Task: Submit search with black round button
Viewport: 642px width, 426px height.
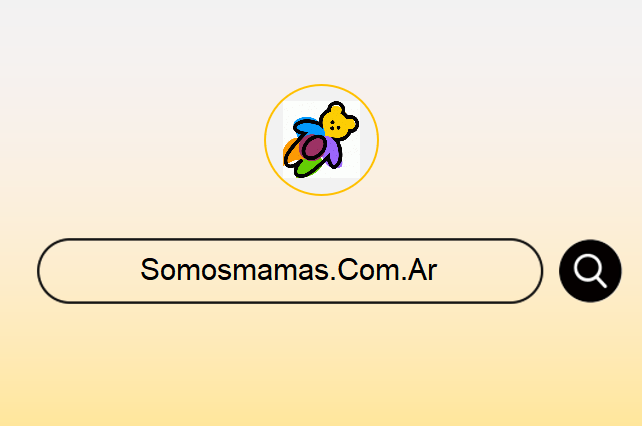Action: (x=590, y=271)
